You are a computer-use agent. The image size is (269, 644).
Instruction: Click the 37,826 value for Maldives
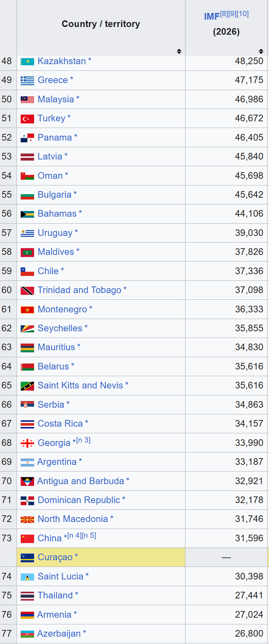(x=249, y=252)
